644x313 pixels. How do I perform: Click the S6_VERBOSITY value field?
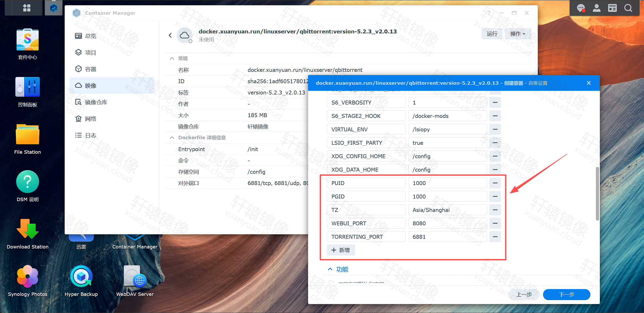point(447,102)
